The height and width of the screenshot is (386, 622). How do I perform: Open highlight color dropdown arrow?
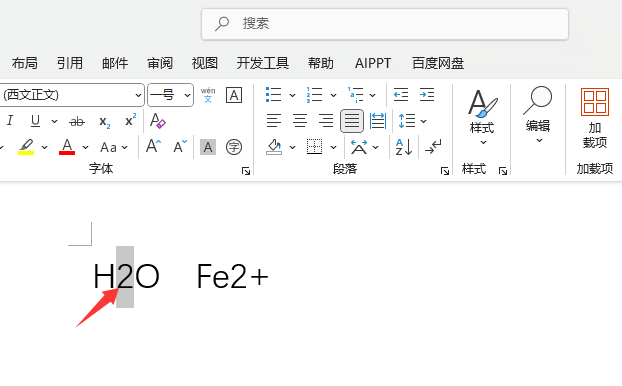pyautogui.click(x=44, y=147)
